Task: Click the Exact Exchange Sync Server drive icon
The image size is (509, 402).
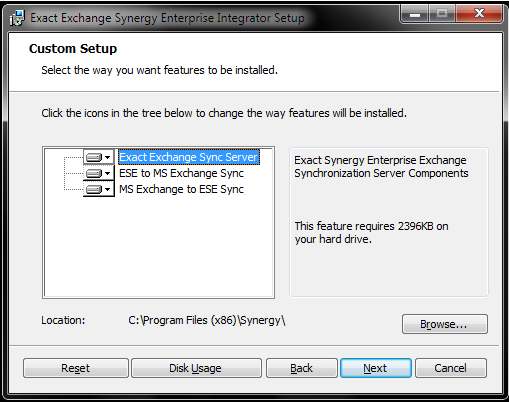Action: click(94, 157)
